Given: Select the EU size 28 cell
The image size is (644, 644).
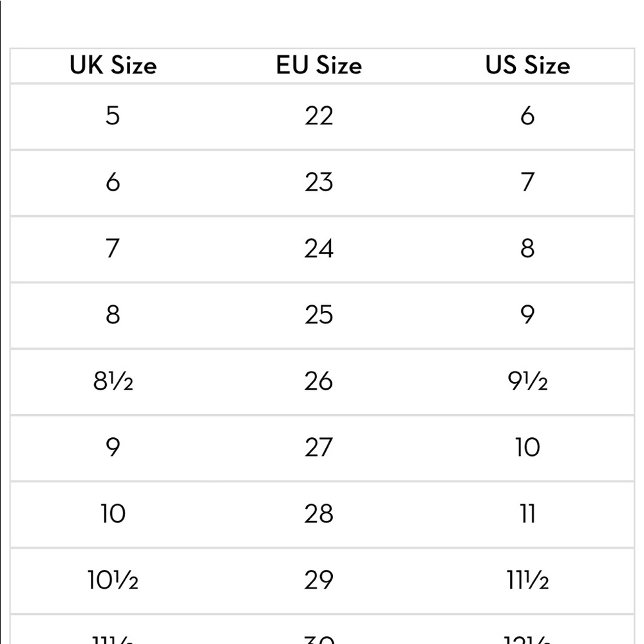Looking at the screenshot, I should pyautogui.click(x=319, y=514).
